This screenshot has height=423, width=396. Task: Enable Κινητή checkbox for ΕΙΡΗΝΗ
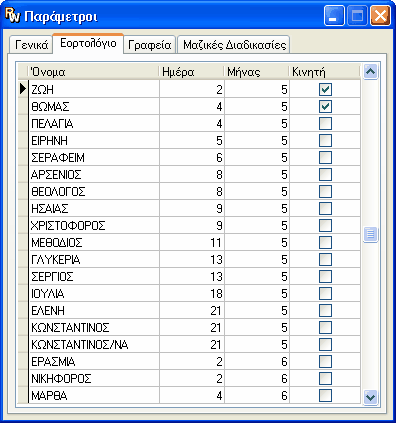pyautogui.click(x=325, y=140)
